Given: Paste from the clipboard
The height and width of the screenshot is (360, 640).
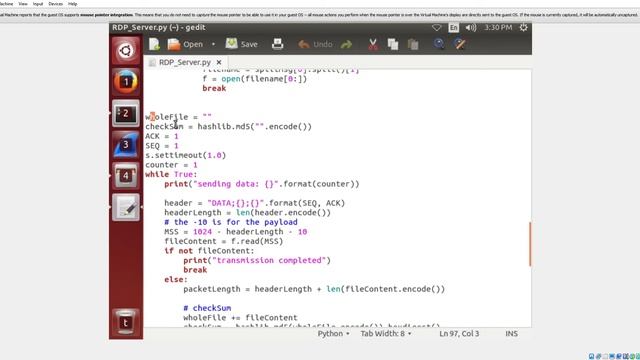Looking at the screenshot, I should 413,44.
